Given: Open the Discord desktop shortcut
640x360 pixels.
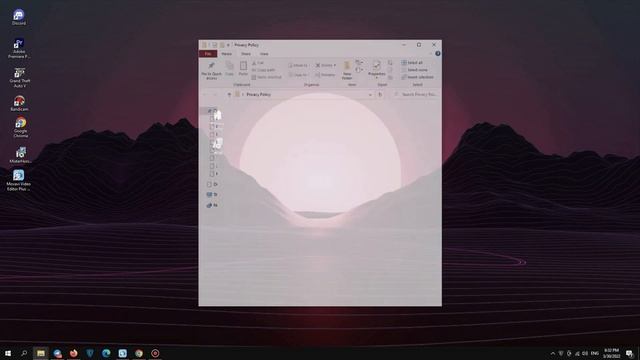Looking at the screenshot, I should [18, 18].
